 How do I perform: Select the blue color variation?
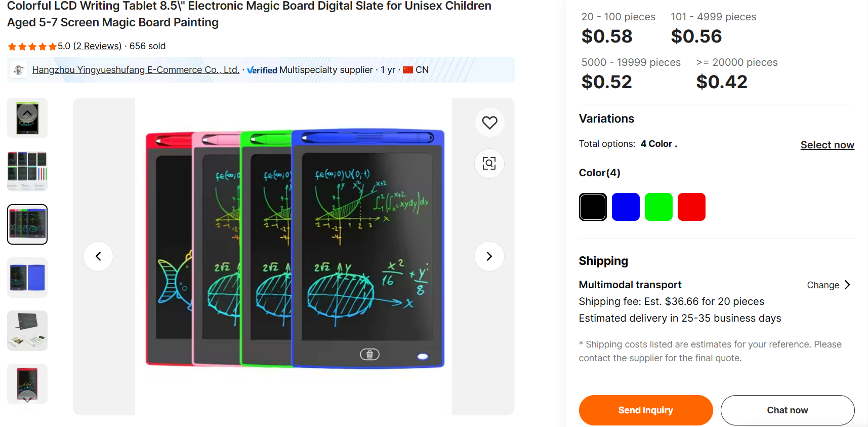626,207
